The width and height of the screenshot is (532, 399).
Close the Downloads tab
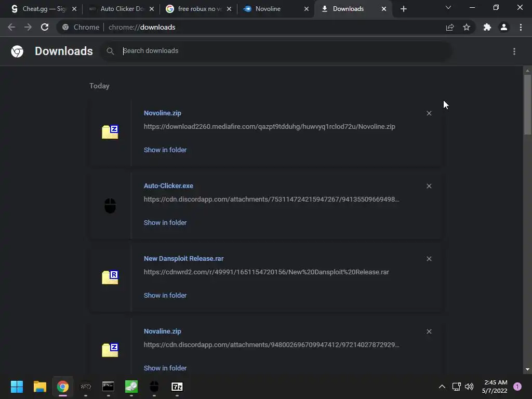(384, 9)
